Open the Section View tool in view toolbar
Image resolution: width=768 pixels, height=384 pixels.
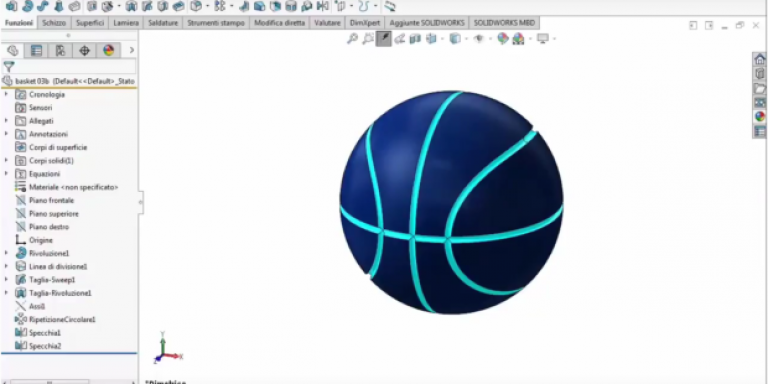pos(415,39)
